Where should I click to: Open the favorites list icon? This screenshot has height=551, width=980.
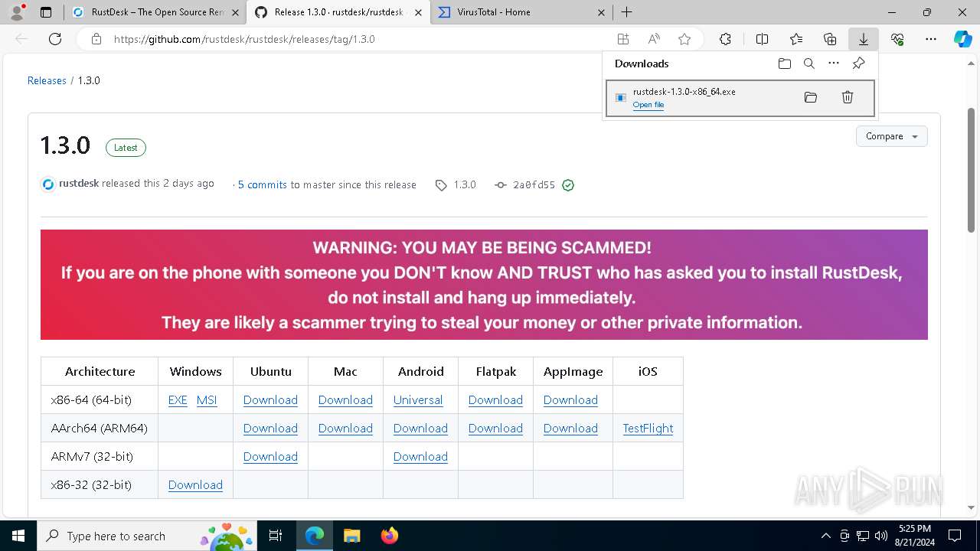pos(796,39)
